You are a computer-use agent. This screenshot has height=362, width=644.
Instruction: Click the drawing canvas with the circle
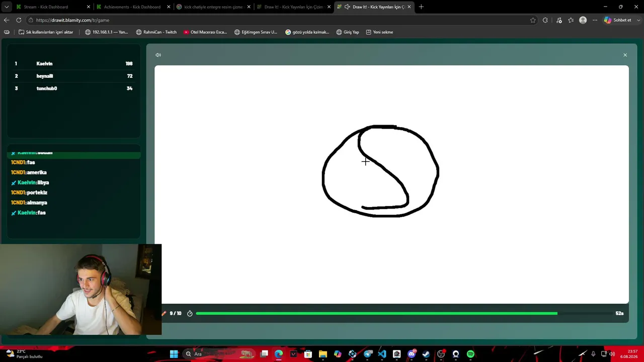pos(391,185)
